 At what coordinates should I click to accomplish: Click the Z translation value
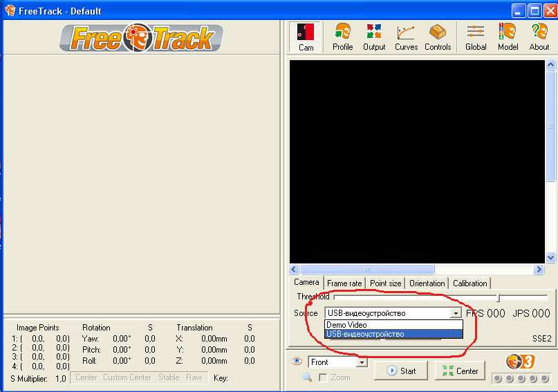tap(214, 361)
